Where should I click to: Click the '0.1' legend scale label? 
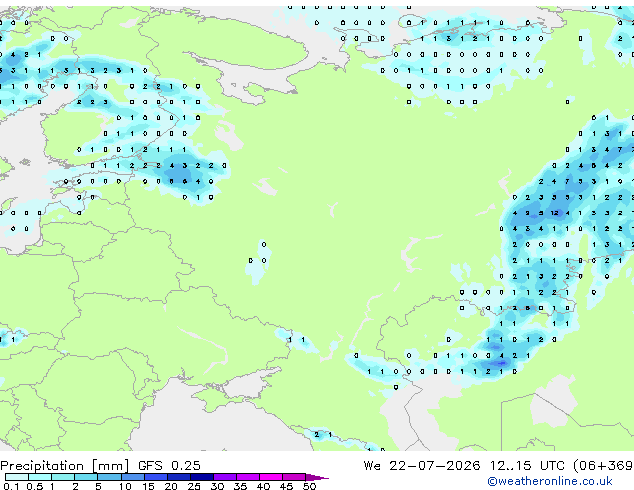point(11,486)
